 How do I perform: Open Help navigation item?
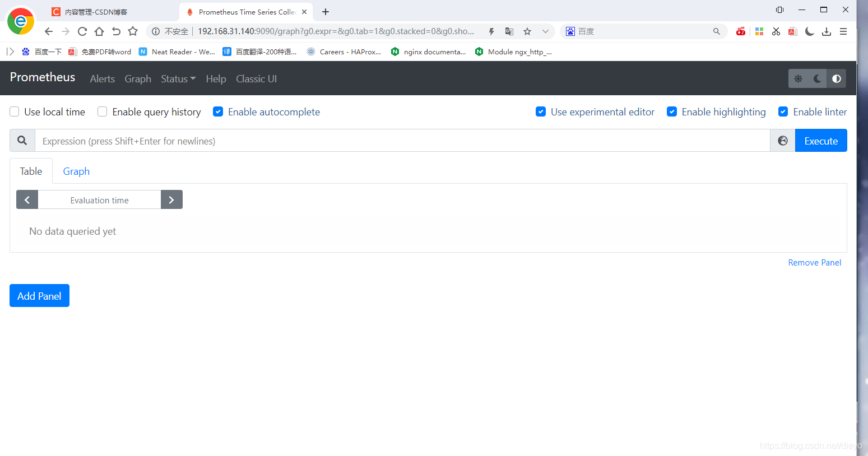[216, 79]
